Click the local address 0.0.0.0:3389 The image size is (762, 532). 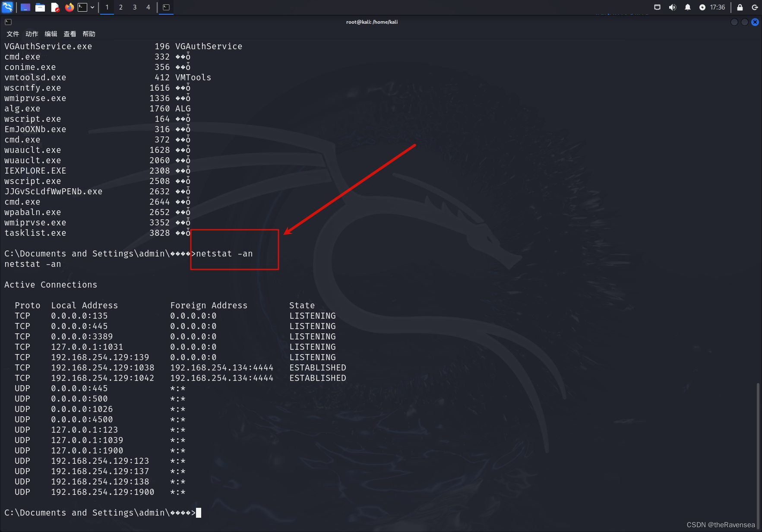click(x=82, y=336)
